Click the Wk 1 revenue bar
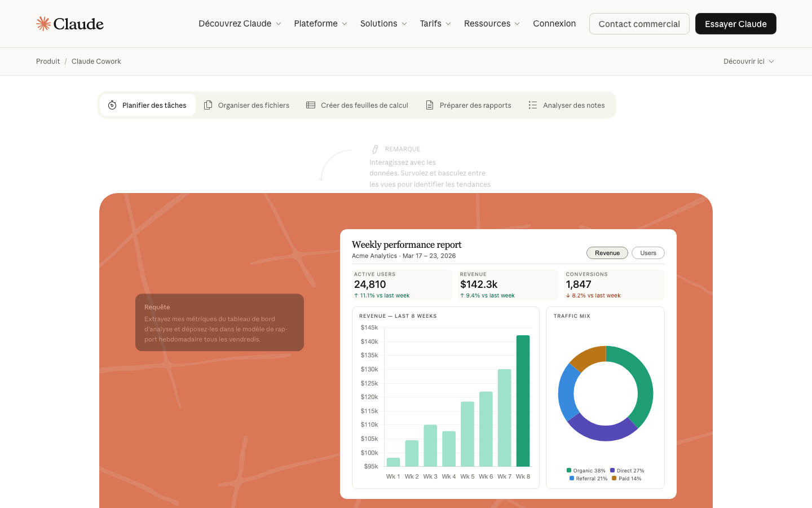Image resolution: width=812 pixels, height=508 pixels. 393,462
